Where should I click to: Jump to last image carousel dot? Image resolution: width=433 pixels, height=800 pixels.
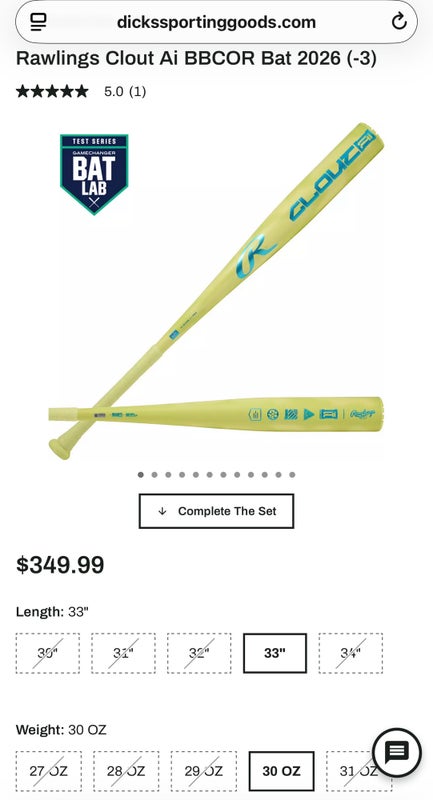292,475
